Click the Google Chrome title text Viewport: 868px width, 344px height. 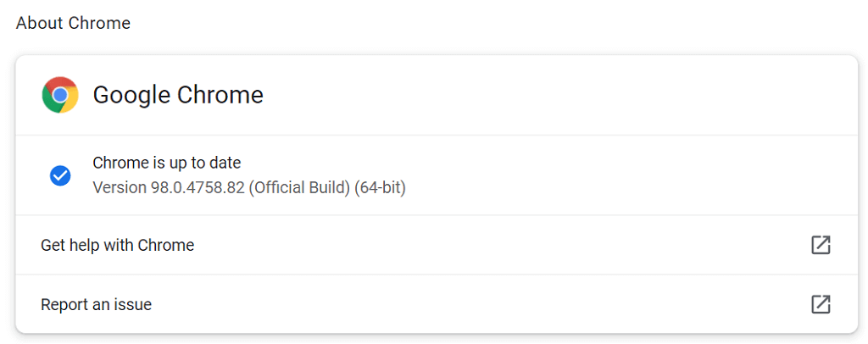[178, 95]
